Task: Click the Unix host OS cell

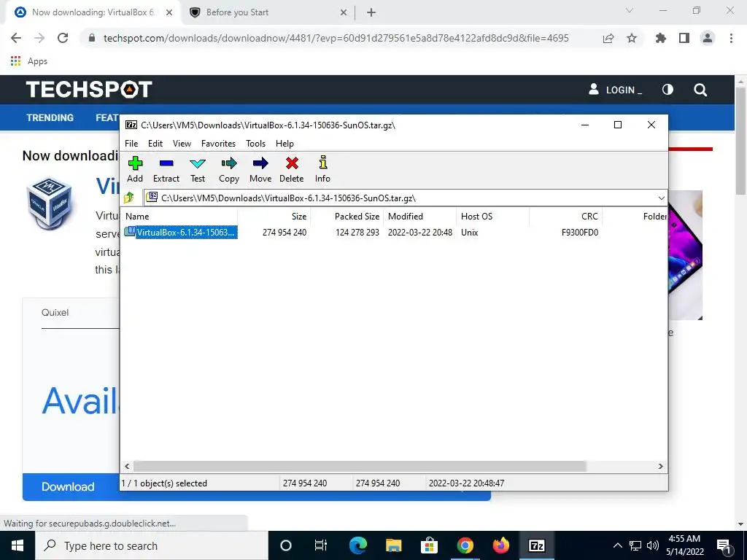Action: coord(469,233)
